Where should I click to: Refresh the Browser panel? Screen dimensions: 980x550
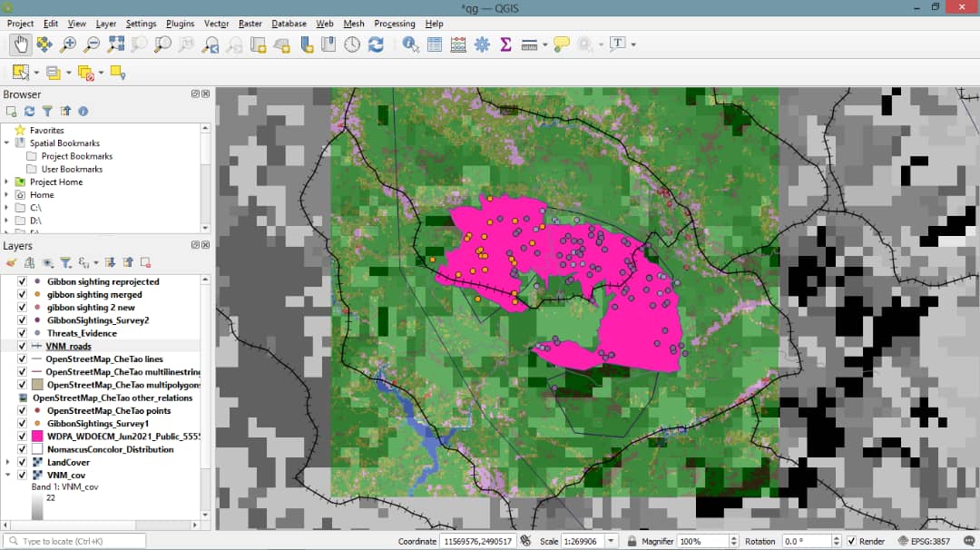click(x=29, y=112)
